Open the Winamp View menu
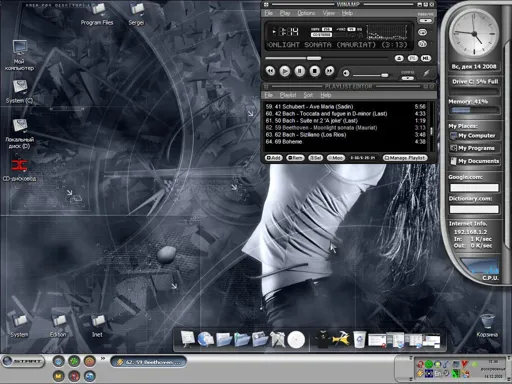This screenshot has height=384, width=512. coord(329,13)
